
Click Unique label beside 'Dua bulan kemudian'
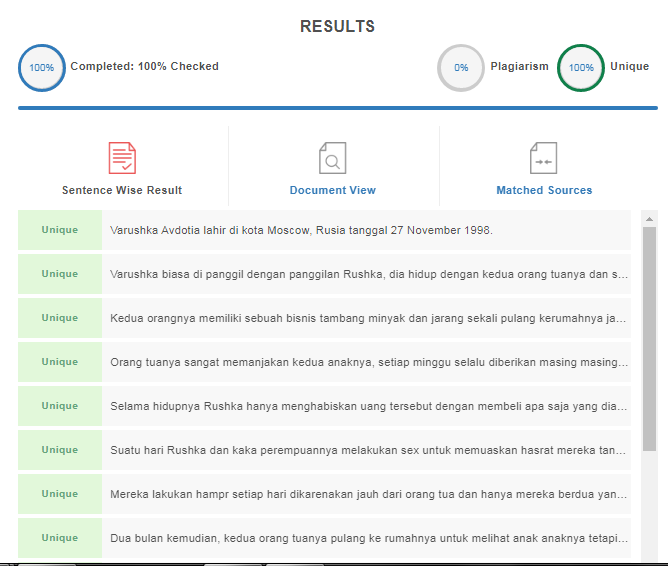60,538
